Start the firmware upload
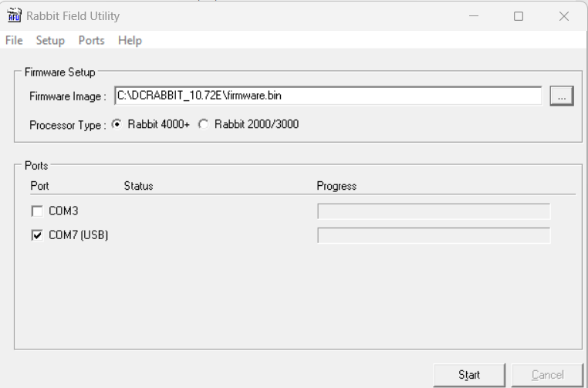Image resolution: width=588 pixels, height=388 pixels. pyautogui.click(x=469, y=375)
